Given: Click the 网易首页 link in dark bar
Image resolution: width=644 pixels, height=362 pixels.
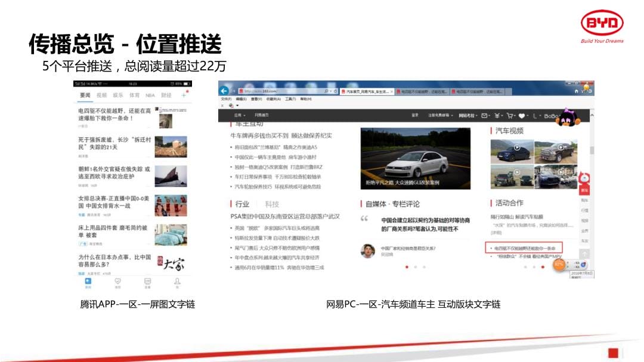Looking at the screenshot, I should [x=262, y=116].
